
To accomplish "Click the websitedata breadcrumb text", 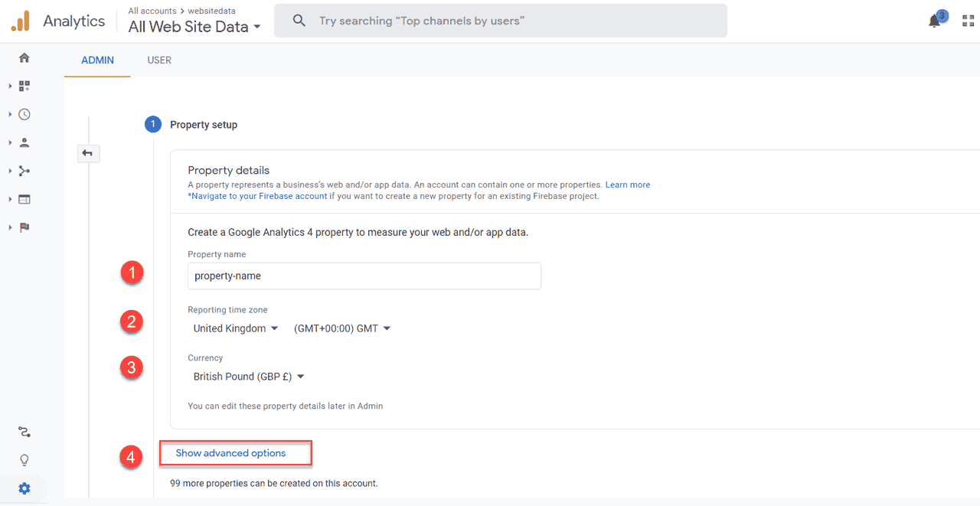I will pyautogui.click(x=211, y=11).
